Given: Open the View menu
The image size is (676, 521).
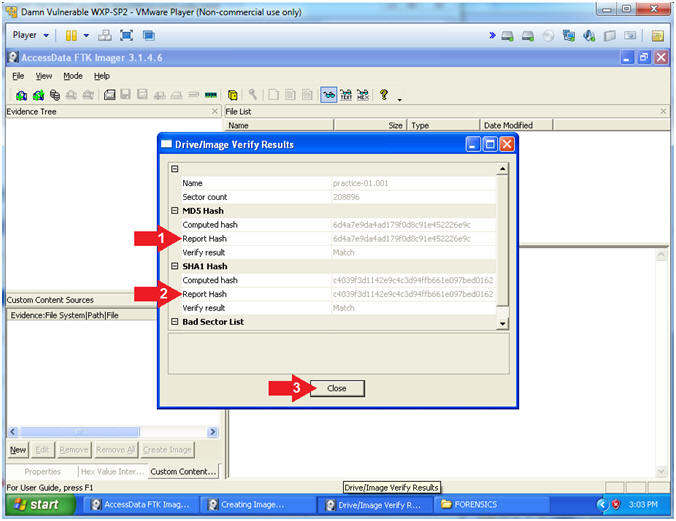Looking at the screenshot, I should 44,76.
